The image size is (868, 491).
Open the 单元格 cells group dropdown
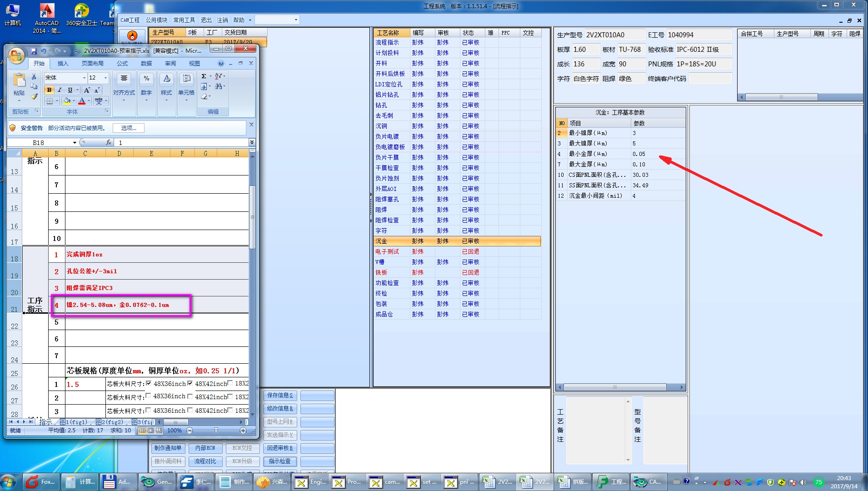tap(186, 89)
